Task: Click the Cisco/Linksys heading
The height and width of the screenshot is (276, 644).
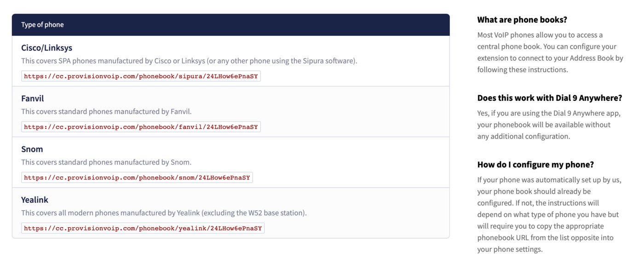Action: tap(46, 48)
